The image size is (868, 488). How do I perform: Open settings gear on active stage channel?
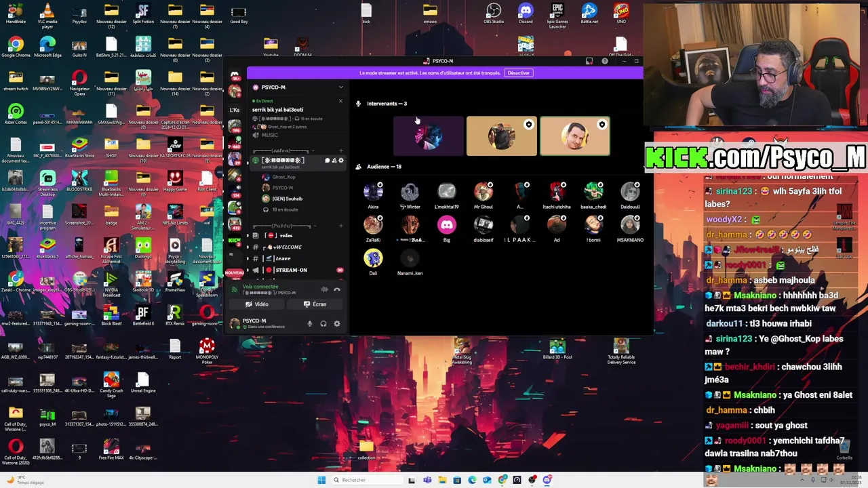(x=341, y=161)
